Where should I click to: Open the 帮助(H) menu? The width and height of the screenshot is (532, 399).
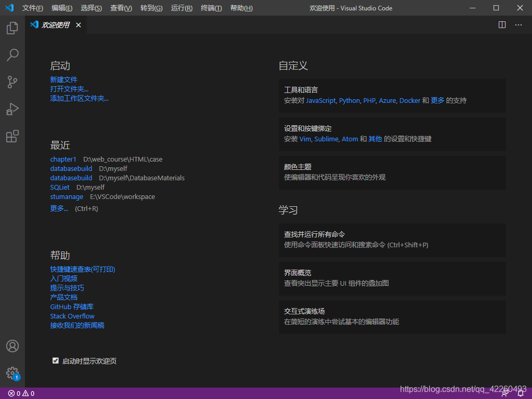click(x=241, y=8)
